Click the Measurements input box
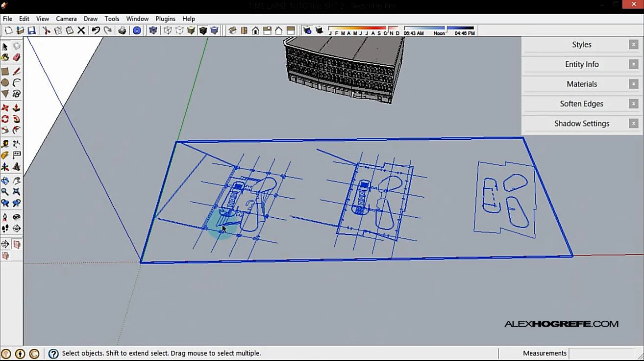This screenshot has width=644, height=361. click(x=602, y=353)
